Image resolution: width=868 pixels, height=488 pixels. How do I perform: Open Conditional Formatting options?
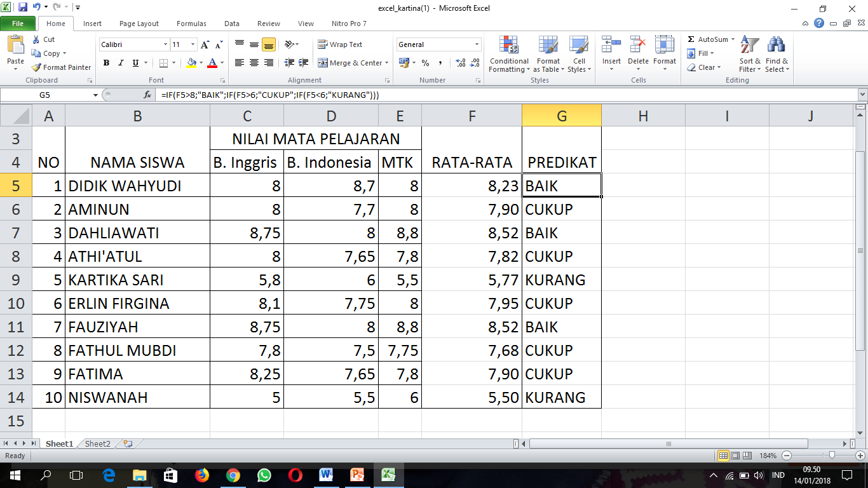pos(508,55)
